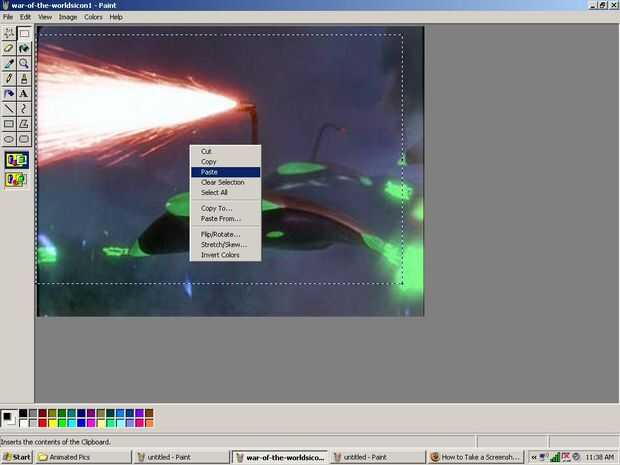
Task: Enable opaque selection mode option
Action: (x=17, y=161)
